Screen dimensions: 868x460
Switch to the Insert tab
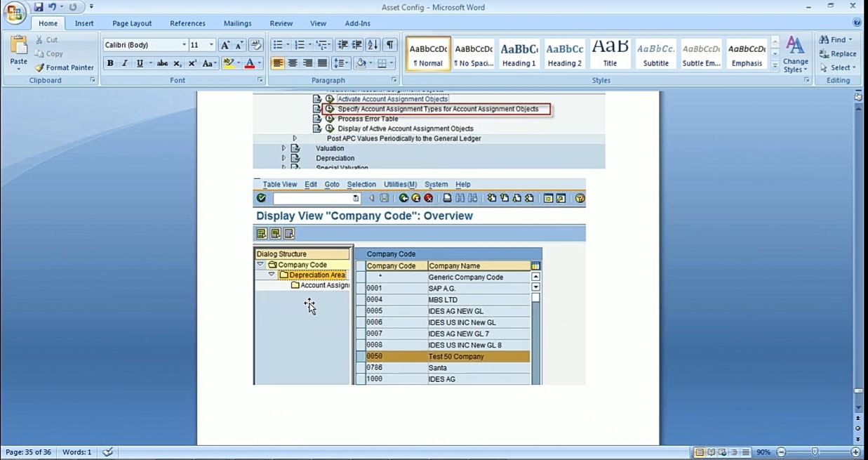click(84, 23)
